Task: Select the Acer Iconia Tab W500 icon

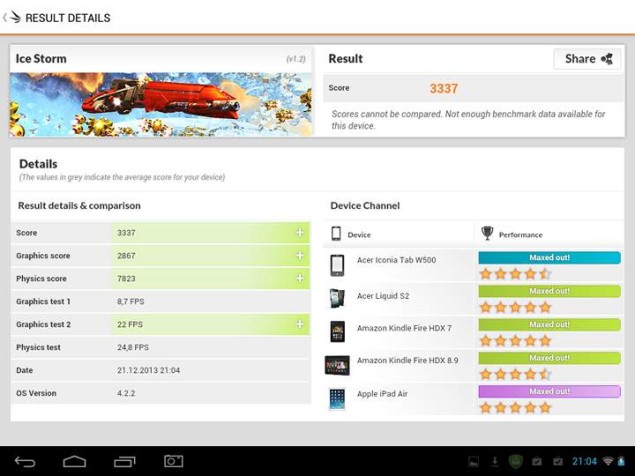Action: (x=338, y=264)
